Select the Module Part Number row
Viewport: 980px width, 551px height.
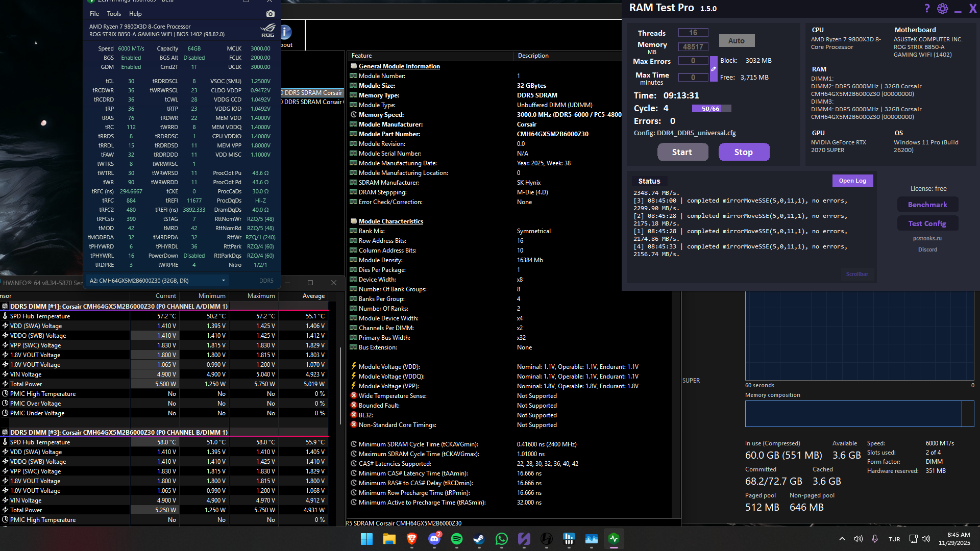point(485,134)
